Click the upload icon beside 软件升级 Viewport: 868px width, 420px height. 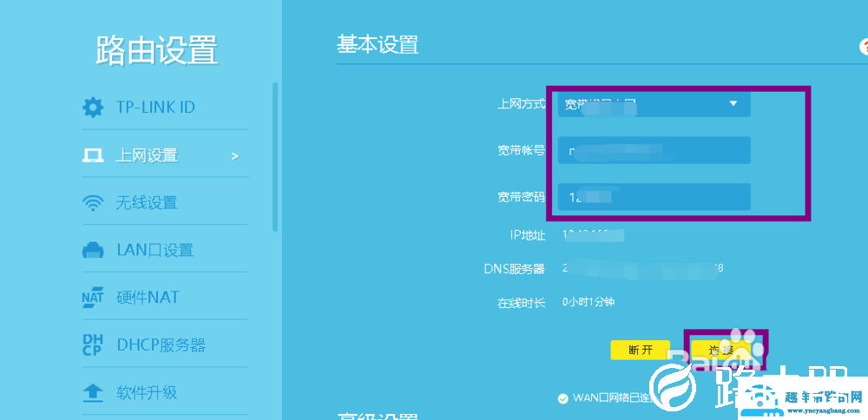93,393
